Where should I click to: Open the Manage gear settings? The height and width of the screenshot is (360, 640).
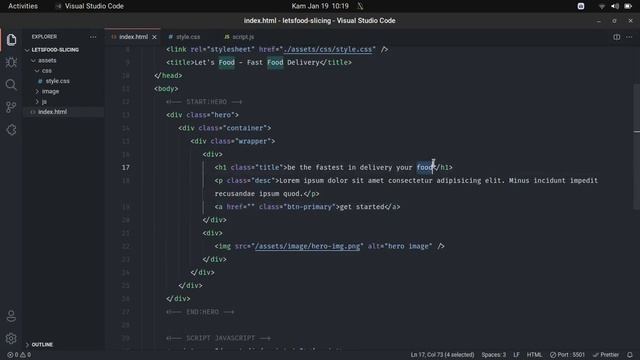pyautogui.click(x=11, y=338)
